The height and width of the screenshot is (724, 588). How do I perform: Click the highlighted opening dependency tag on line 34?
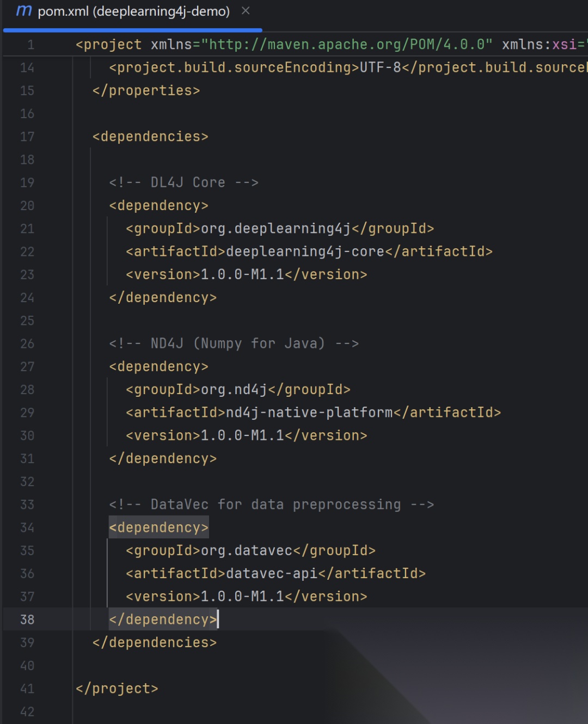tap(158, 527)
